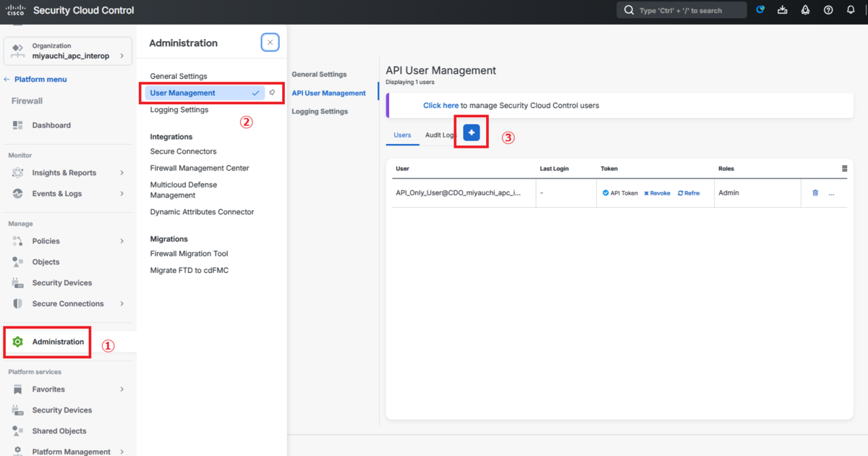This screenshot has height=456, width=868.
Task: Open Firewall Migration Tool item
Action: 189,254
